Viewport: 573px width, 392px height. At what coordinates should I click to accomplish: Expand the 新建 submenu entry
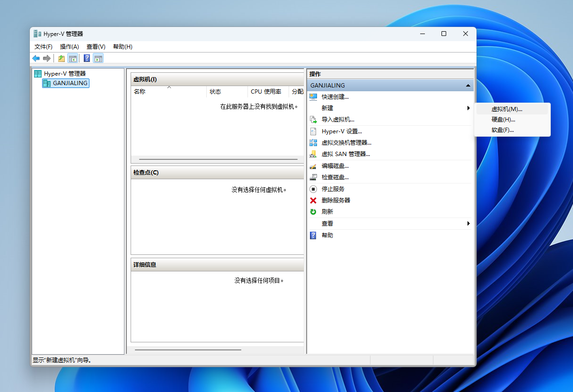[x=390, y=108]
